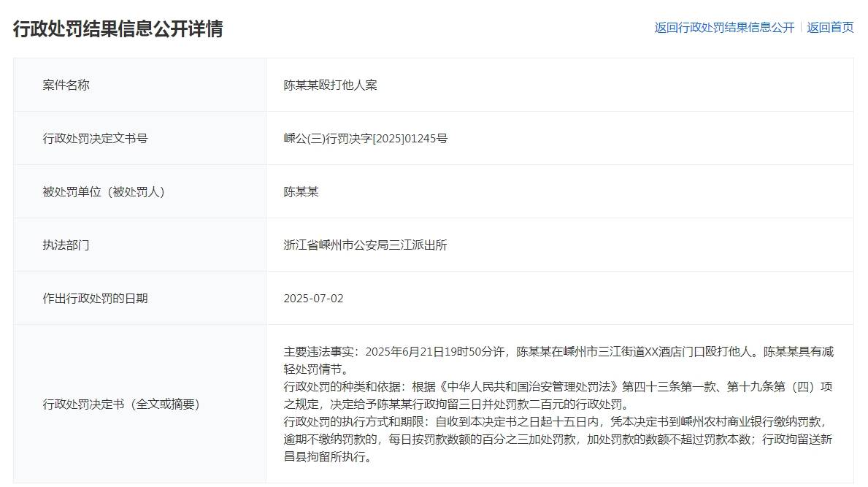The height and width of the screenshot is (487, 868).
Task: Select department 浙江省嵊州市公安局三江派出所
Action: click(x=365, y=245)
